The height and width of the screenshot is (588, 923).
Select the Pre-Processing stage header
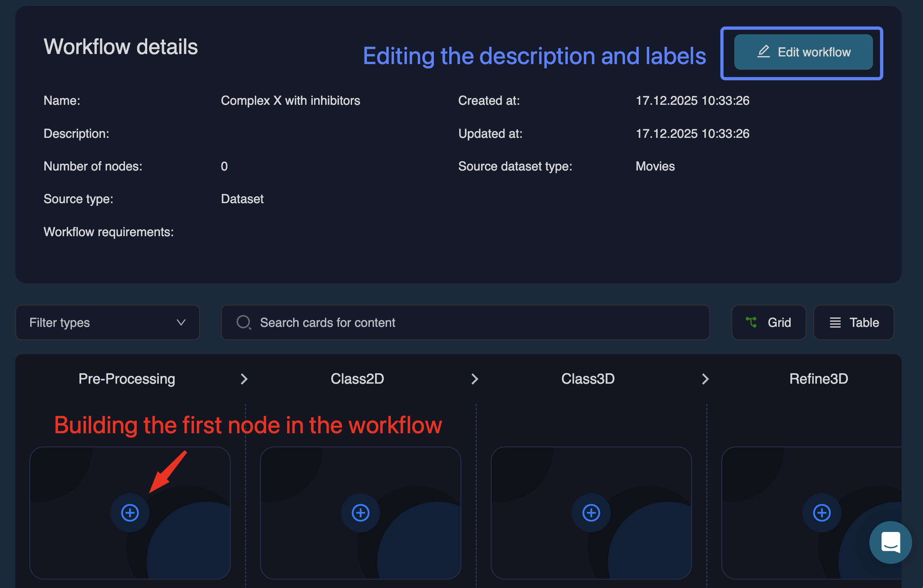click(127, 379)
